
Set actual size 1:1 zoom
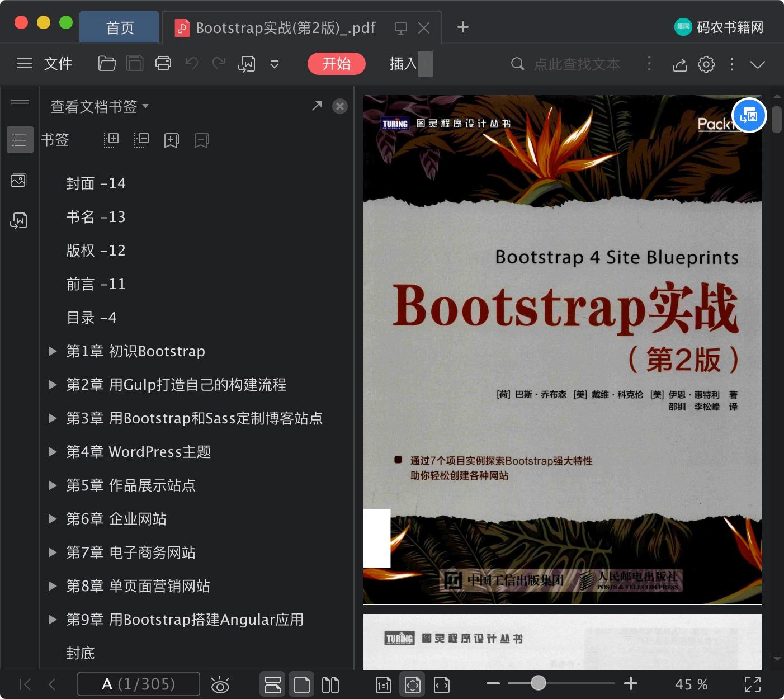384,684
